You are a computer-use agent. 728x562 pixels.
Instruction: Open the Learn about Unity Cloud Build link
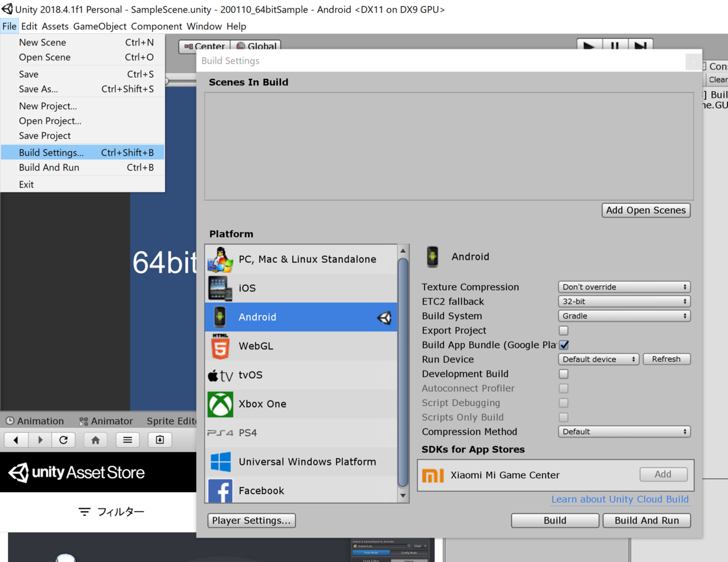[x=620, y=499]
